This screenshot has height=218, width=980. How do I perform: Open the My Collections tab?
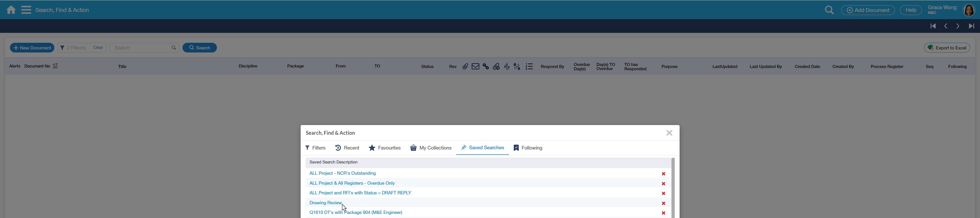(431, 148)
